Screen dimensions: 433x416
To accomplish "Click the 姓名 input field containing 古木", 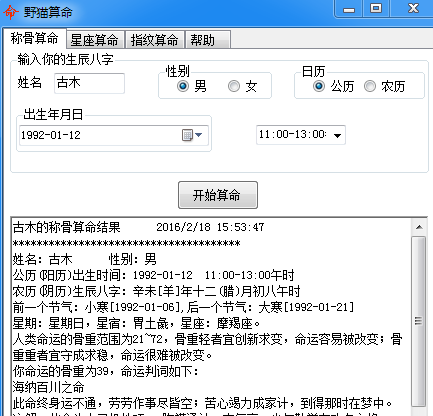I will [89, 83].
